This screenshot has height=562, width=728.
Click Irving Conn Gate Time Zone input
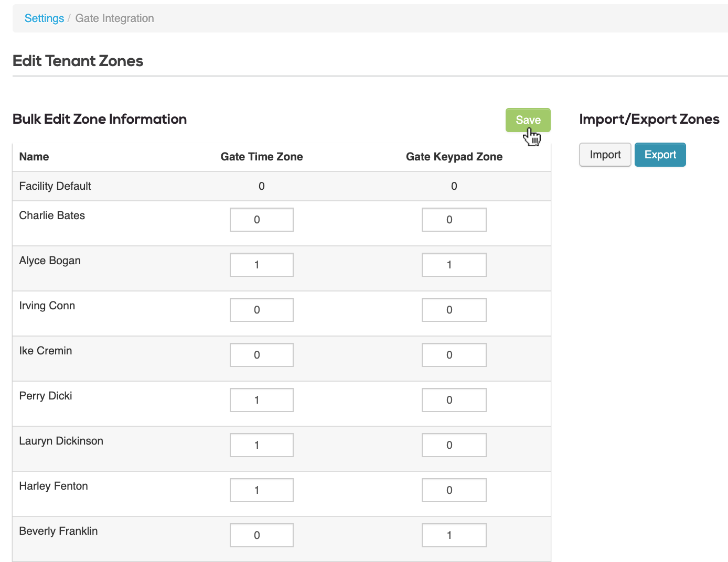[261, 309]
